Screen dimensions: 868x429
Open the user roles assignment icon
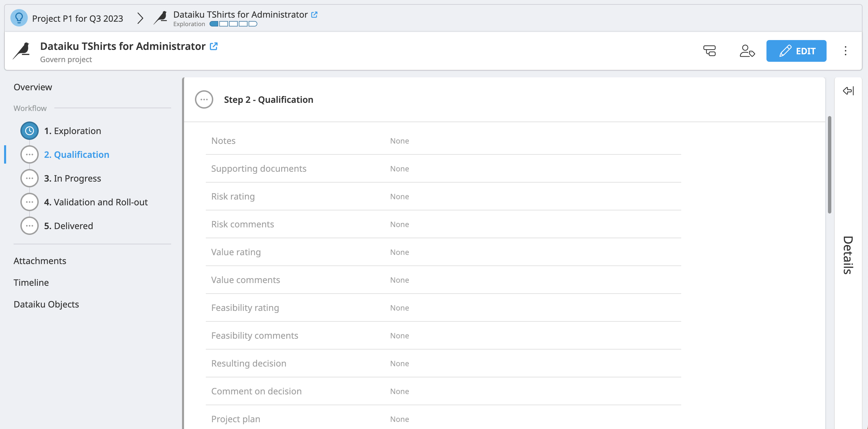(747, 51)
